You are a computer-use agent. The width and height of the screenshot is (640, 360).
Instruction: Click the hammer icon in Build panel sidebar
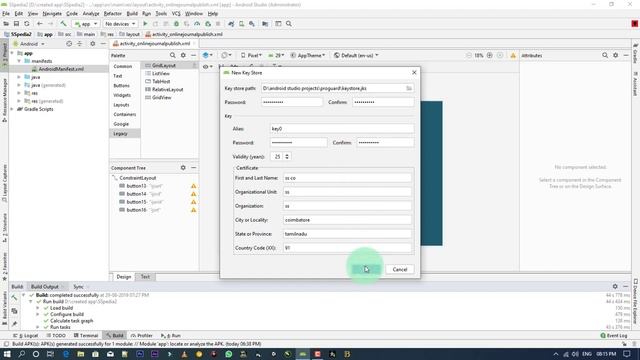pos(14,298)
